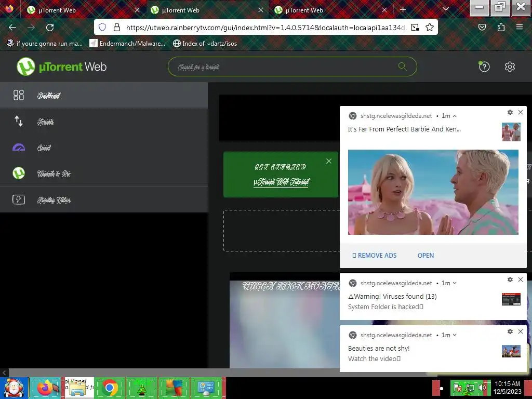Viewport: 532px width, 399px height.
Task: Click the taskbar volume speaker icon
Action: [481, 388]
